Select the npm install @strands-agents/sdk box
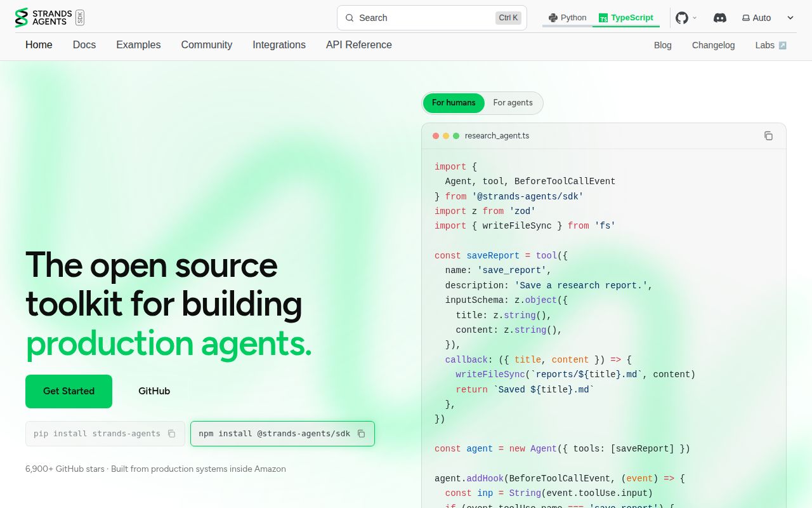Screen dimensions: 812x508 click(282, 434)
